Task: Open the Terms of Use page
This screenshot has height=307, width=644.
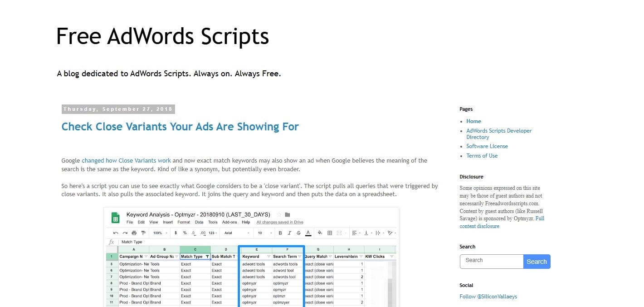Action: coord(482,156)
